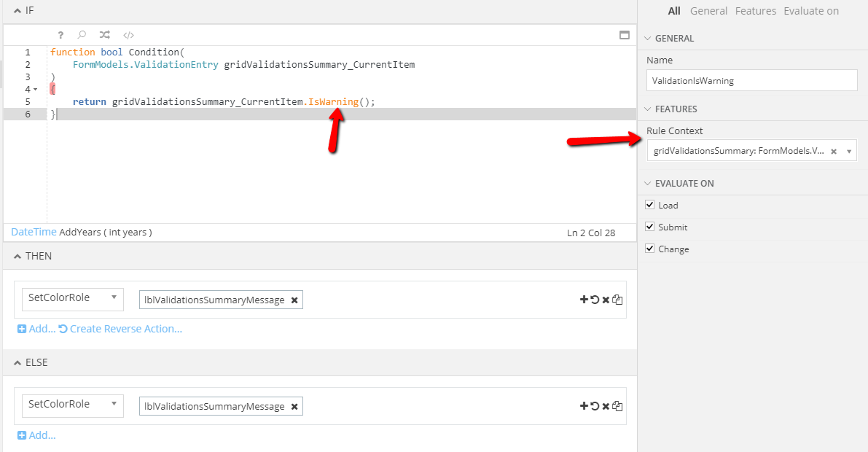This screenshot has height=452, width=868.
Task: Click the shuffle arrows icon in editor toolbar
Action: pyautogui.click(x=105, y=35)
